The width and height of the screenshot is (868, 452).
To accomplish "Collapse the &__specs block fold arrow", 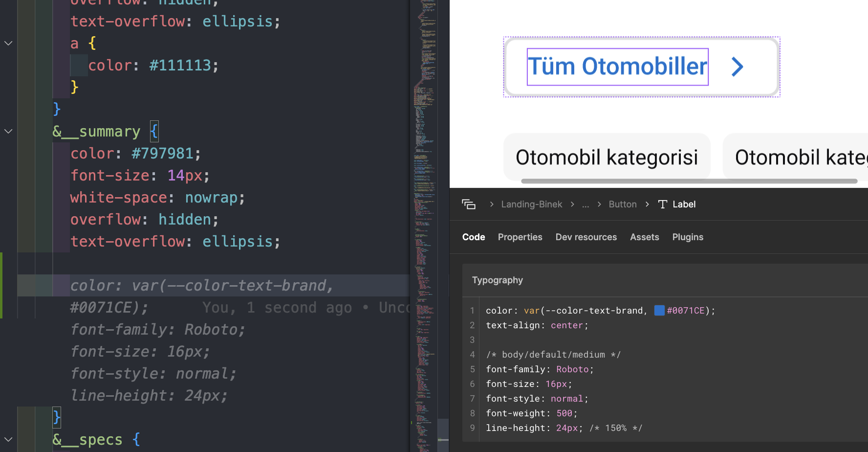I will [8, 439].
